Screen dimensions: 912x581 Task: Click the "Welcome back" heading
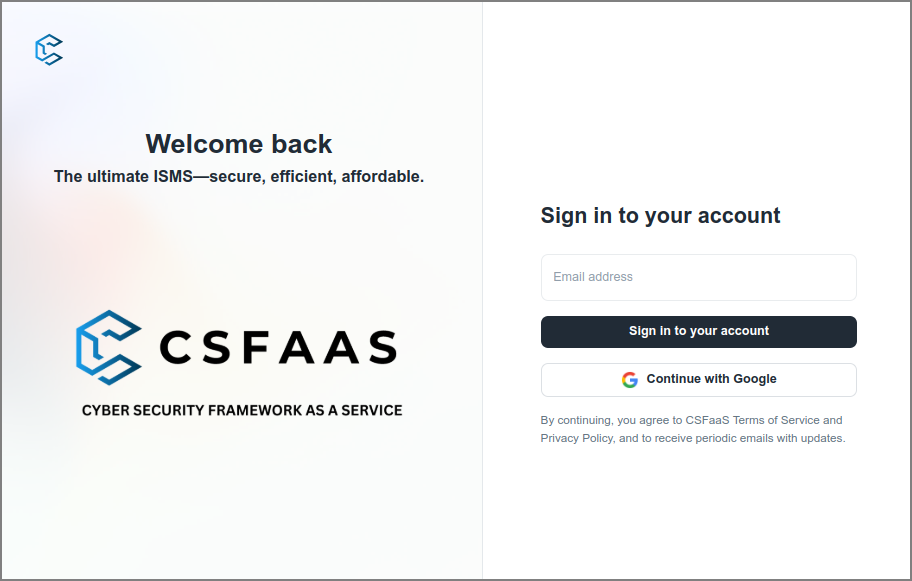point(239,144)
